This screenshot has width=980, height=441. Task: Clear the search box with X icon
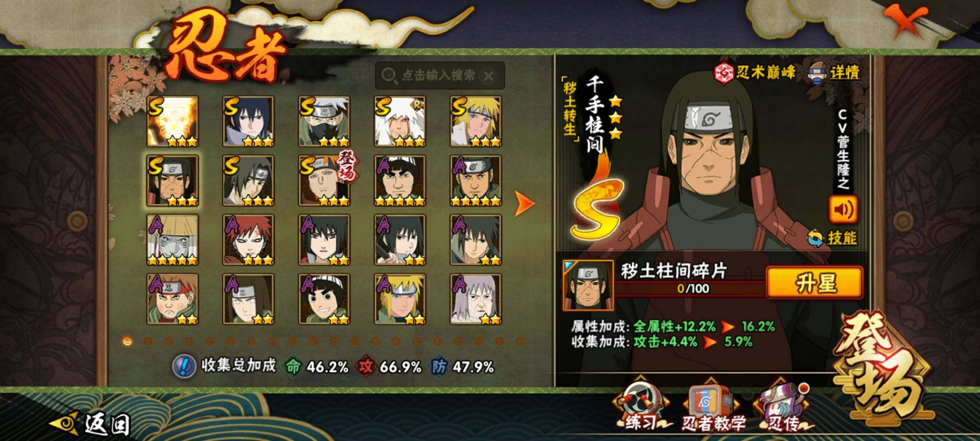[488, 76]
